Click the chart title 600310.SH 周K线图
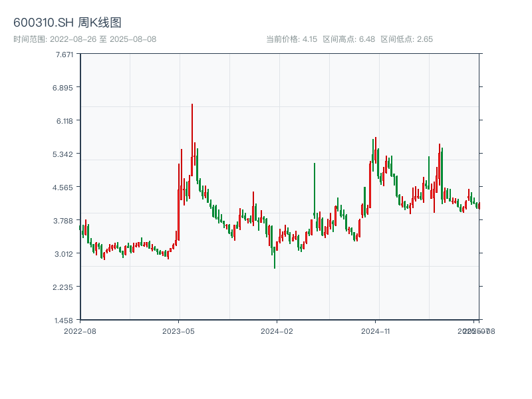The image size is (532, 399). (67, 23)
